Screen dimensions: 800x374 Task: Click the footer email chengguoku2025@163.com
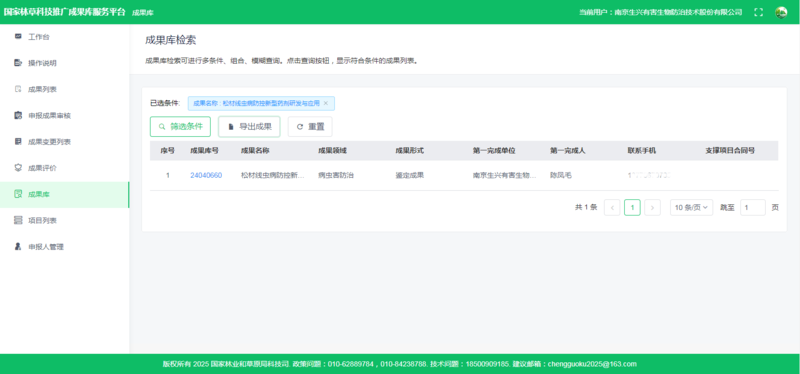click(x=592, y=364)
